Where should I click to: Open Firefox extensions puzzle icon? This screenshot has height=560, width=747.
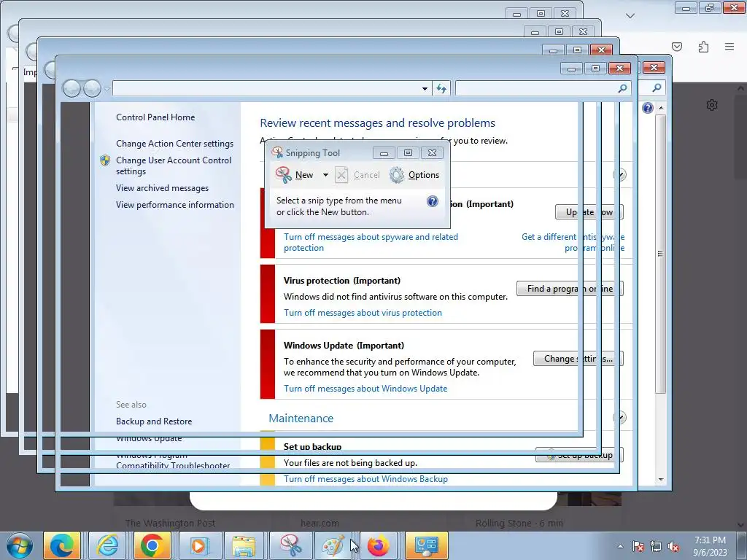pyautogui.click(x=703, y=47)
